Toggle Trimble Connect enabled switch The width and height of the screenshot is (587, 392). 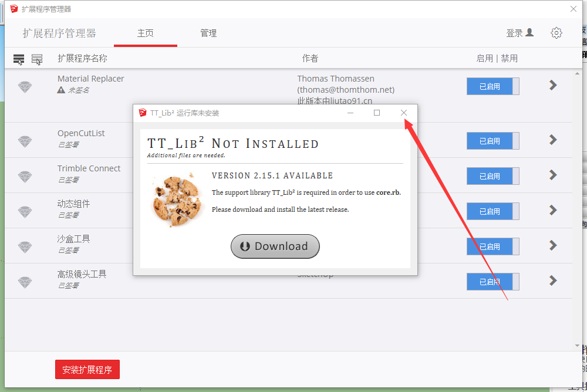tap(492, 177)
